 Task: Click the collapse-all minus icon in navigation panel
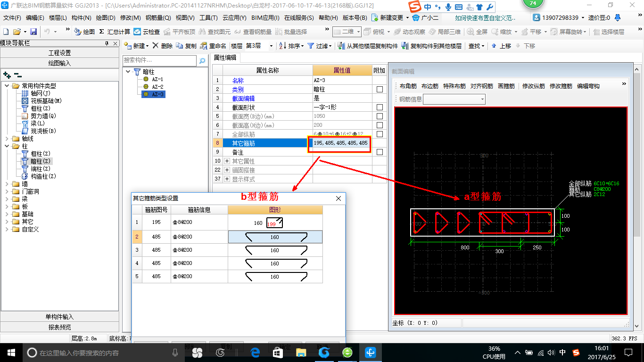(17, 74)
